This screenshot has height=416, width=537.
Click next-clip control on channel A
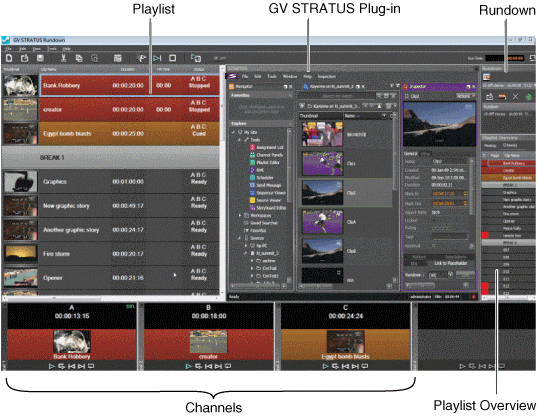[82, 366]
